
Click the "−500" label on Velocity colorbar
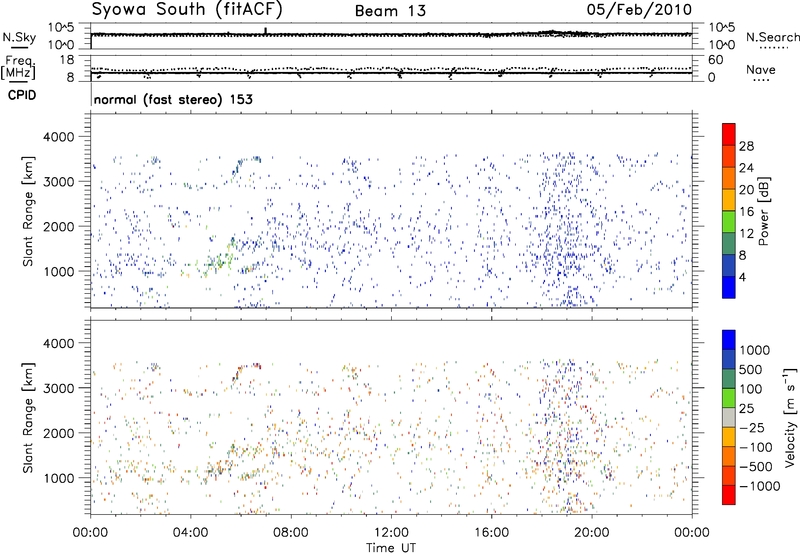(x=756, y=467)
